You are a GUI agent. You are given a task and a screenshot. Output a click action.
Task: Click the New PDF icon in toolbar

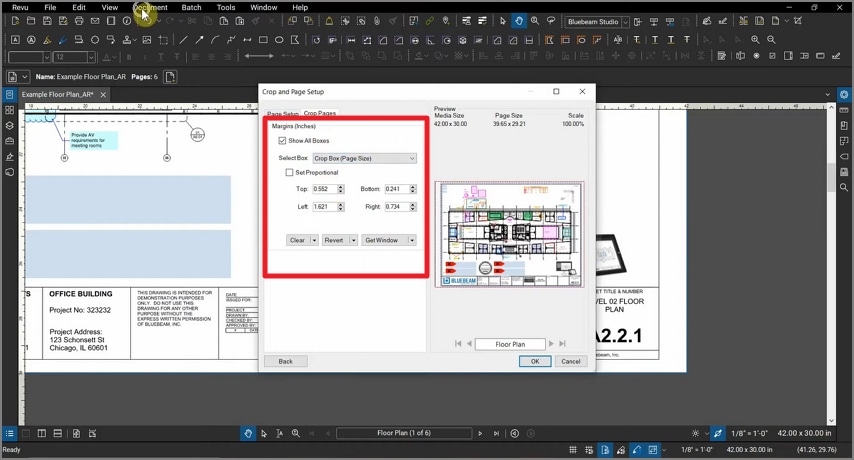click(x=15, y=21)
